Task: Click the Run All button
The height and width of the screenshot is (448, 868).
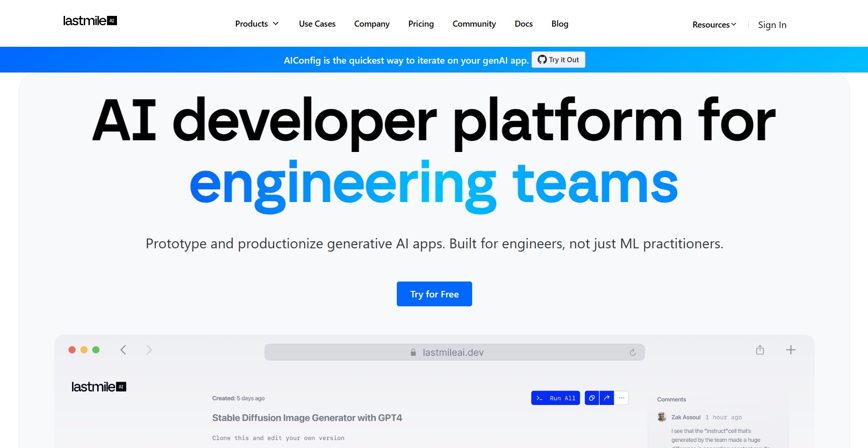Action: [555, 398]
